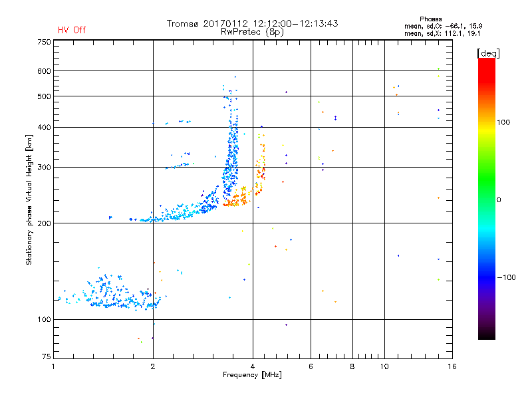Click the vertical blue O-mode trace near 3.5 MHz
Screen dimensions: 532x399
[x=231, y=149]
